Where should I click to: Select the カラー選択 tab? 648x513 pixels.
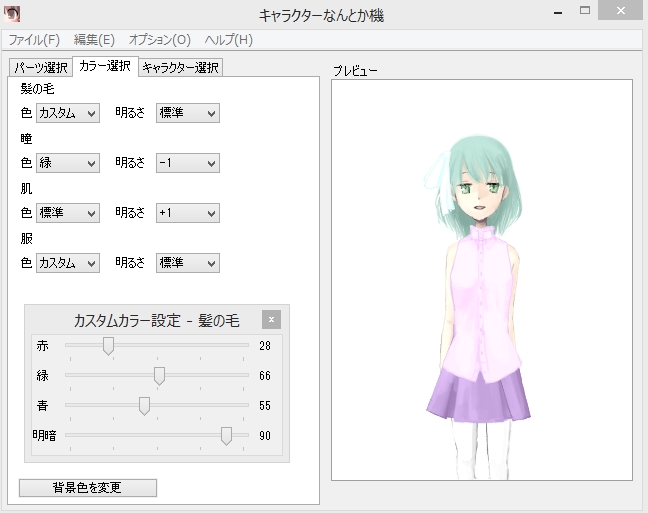coord(105,67)
